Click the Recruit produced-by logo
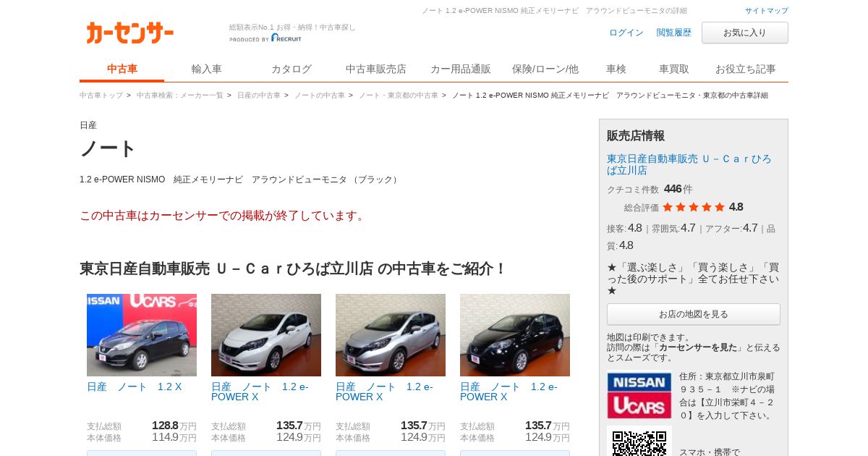Image resolution: width=868 pixels, height=456 pixels. (x=265, y=38)
